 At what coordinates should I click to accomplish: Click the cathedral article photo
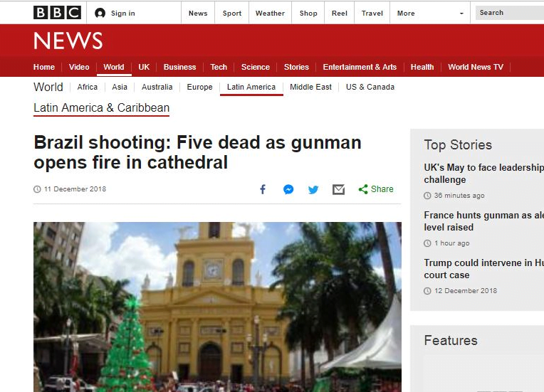tap(217, 307)
